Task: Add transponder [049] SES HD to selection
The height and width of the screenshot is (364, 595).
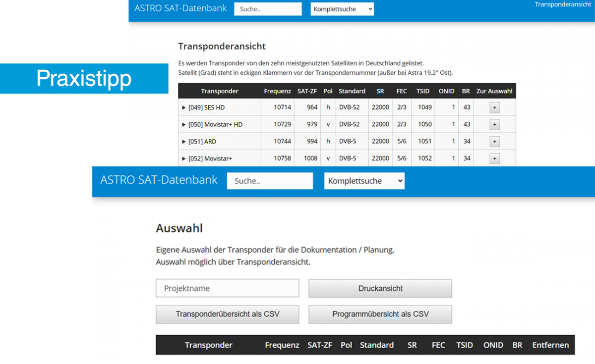Action: 494,107
